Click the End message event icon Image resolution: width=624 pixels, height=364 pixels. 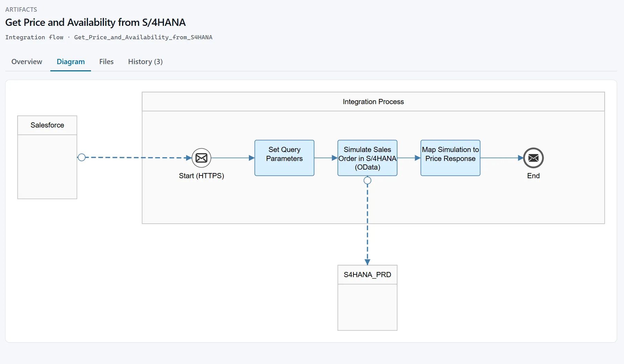pos(533,158)
